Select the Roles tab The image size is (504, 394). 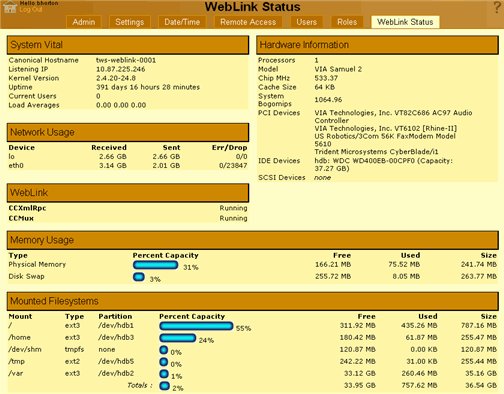[x=347, y=22]
